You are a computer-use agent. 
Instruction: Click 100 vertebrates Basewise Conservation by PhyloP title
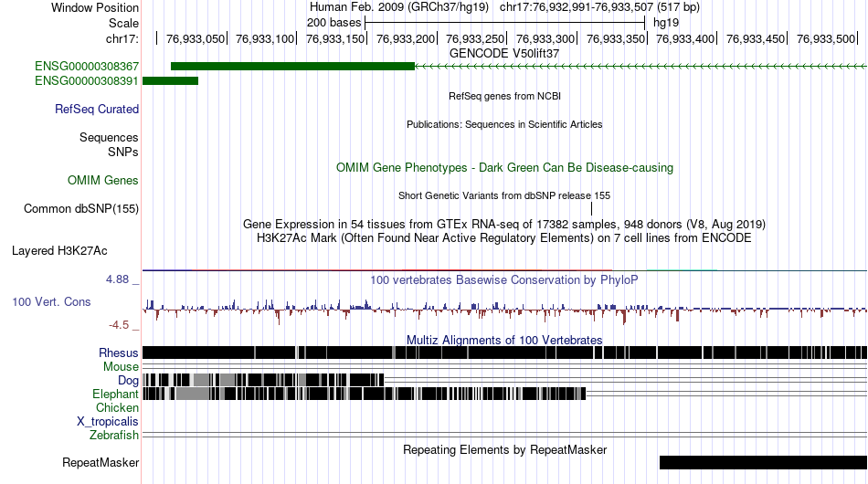[x=504, y=279]
